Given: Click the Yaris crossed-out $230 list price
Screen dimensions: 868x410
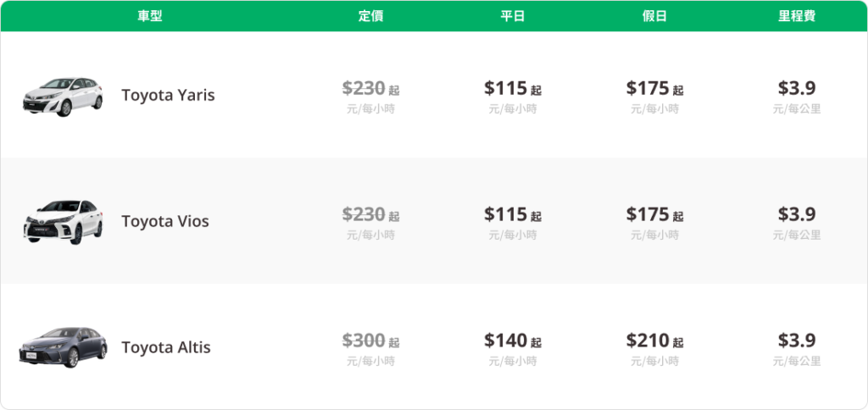Looking at the screenshot, I should click(x=364, y=88).
